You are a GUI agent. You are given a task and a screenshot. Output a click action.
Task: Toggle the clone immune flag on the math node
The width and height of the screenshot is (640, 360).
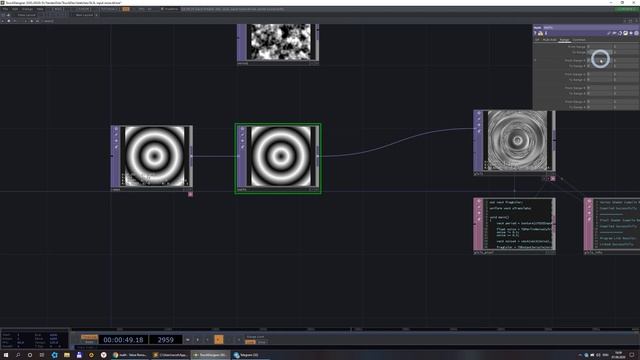click(x=242, y=135)
